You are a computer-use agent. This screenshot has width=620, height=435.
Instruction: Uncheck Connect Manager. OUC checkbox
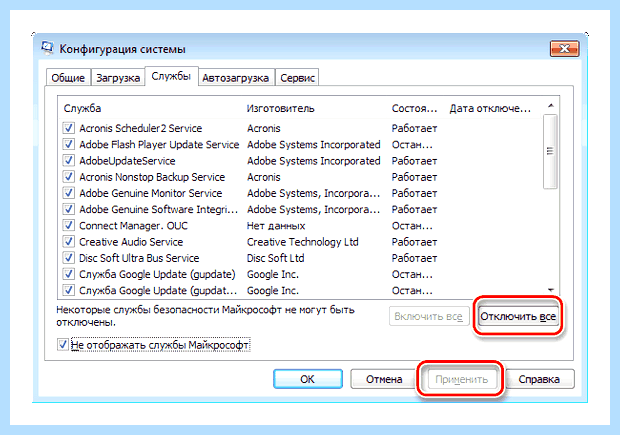(x=68, y=225)
